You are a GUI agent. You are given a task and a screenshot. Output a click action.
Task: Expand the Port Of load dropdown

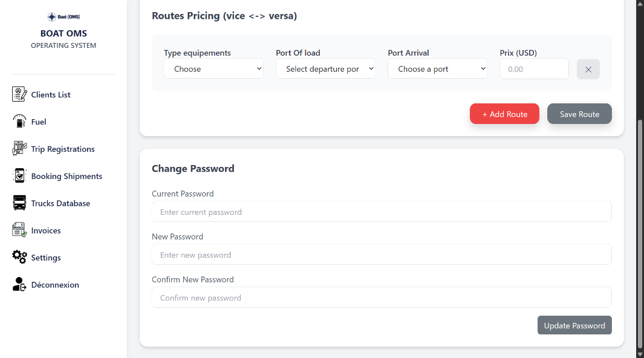coord(325,69)
